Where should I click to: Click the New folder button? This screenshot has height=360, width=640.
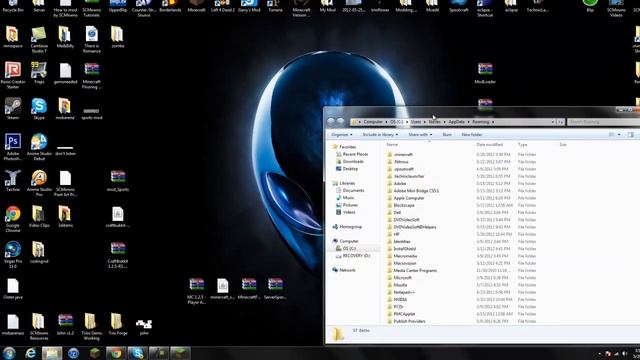pyautogui.click(x=472, y=134)
